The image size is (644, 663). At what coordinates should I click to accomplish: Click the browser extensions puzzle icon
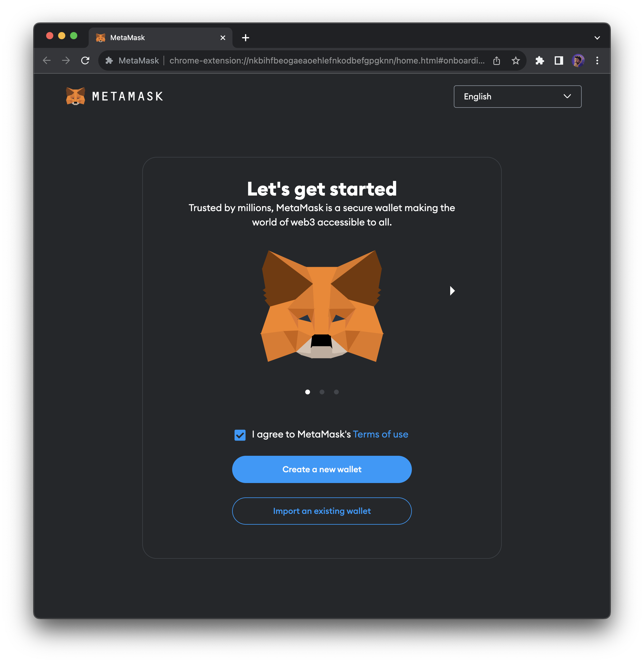(539, 60)
